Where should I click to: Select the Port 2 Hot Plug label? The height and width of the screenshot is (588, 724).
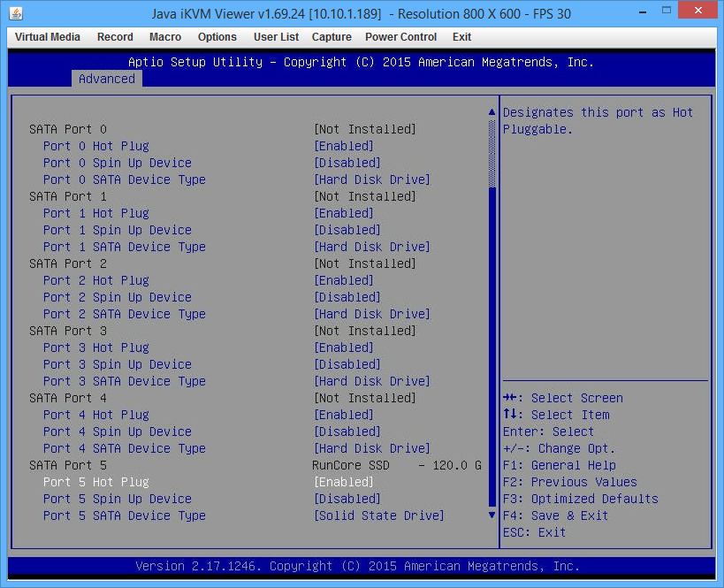pos(96,280)
